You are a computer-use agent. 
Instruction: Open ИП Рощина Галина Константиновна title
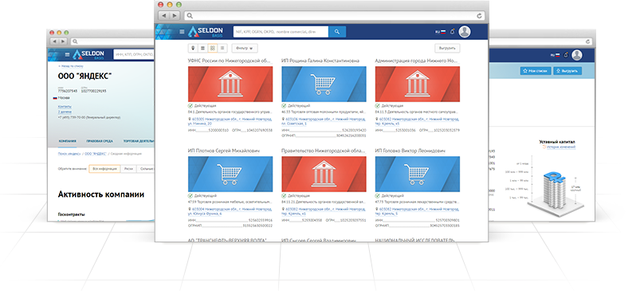(320, 61)
